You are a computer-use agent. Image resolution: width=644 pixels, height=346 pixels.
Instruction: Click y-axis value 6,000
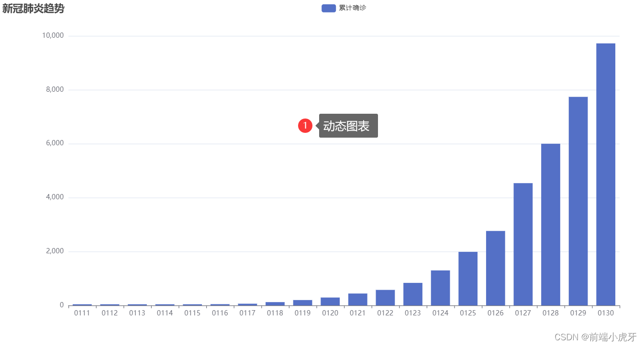click(x=55, y=143)
